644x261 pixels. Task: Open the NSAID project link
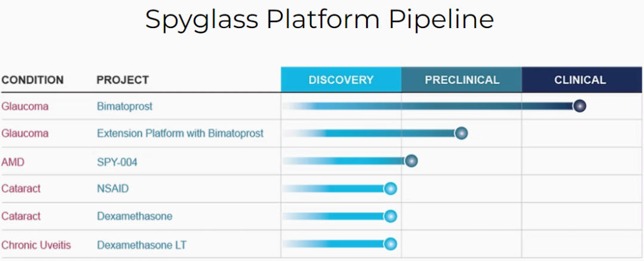pos(113,189)
